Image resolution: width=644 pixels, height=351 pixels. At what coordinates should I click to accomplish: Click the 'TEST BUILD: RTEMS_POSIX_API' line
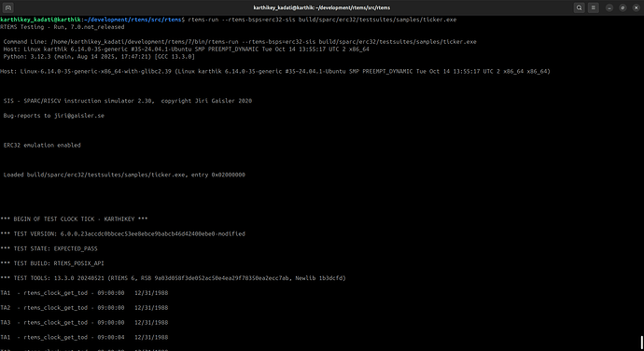(x=52, y=263)
